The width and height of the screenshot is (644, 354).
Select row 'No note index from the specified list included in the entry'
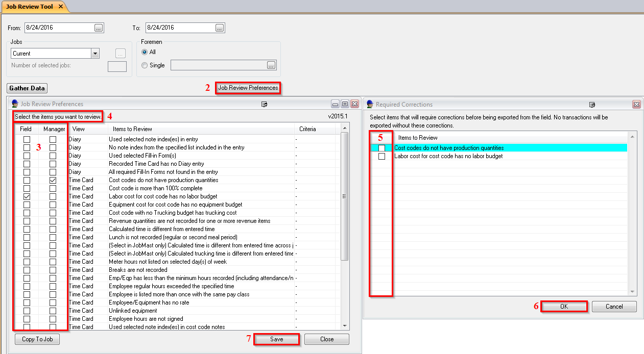coord(177,147)
